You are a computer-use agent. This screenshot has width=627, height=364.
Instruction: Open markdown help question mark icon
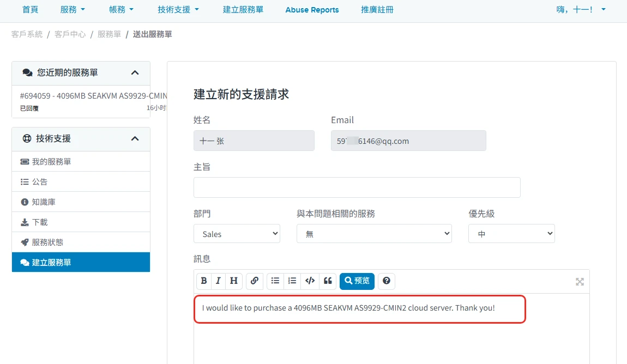(x=386, y=281)
